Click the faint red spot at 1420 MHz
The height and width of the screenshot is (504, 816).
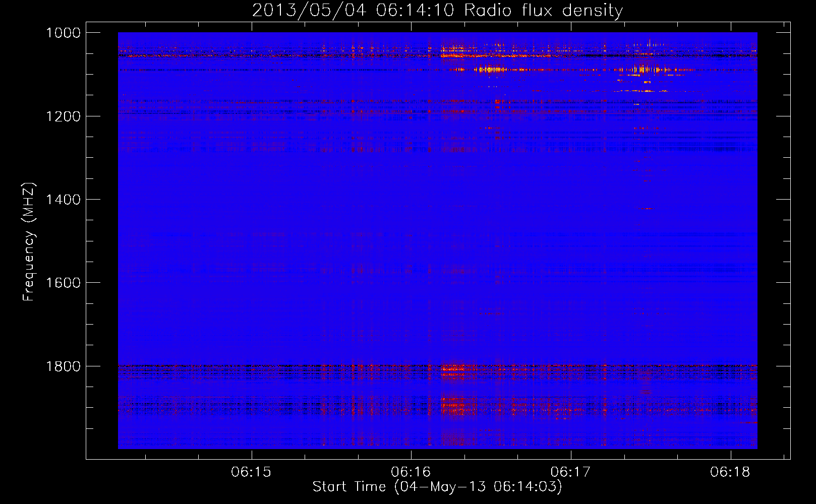pos(646,208)
